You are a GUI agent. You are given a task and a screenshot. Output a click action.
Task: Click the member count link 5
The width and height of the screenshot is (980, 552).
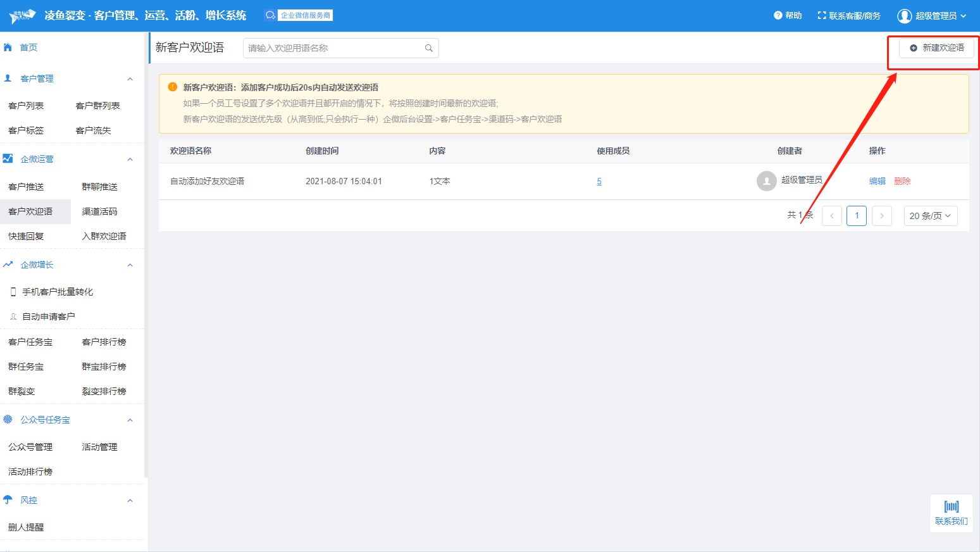pyautogui.click(x=599, y=182)
